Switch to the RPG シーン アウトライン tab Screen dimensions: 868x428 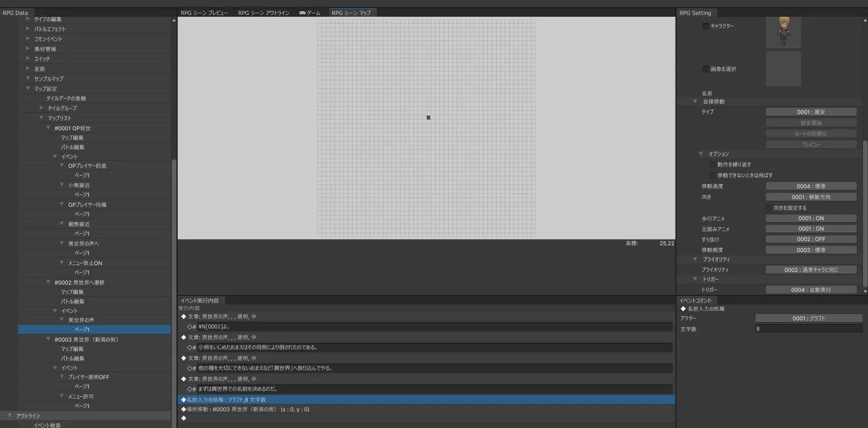point(264,13)
